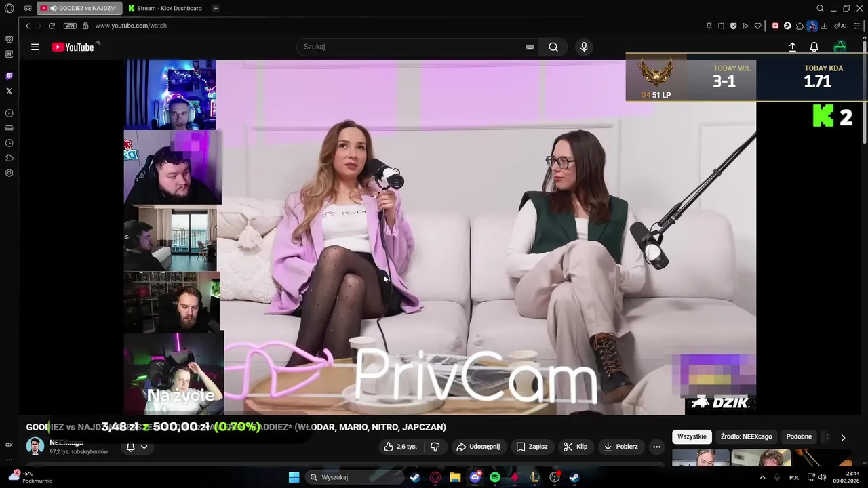
Task: Open the extensions cube icon in toolbar
Action: point(800,26)
